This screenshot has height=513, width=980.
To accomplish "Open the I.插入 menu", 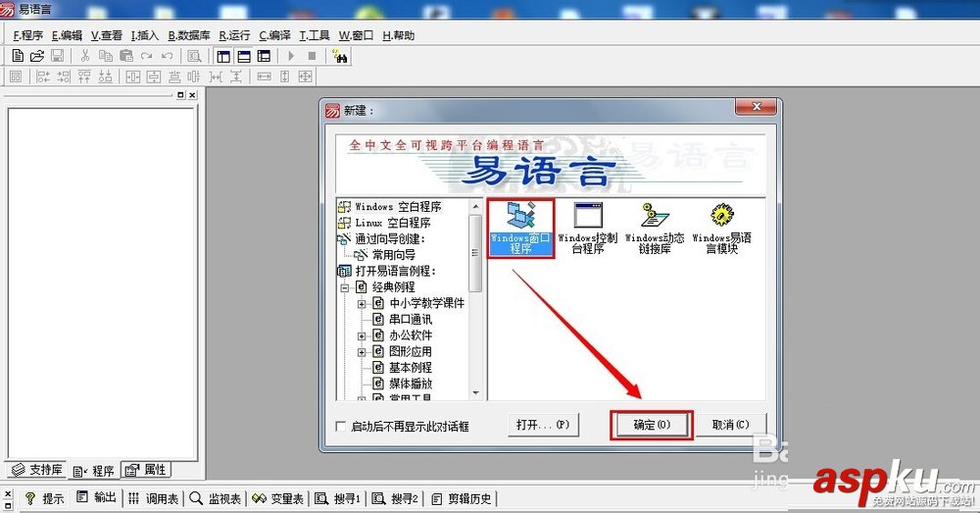I will pyautogui.click(x=145, y=35).
